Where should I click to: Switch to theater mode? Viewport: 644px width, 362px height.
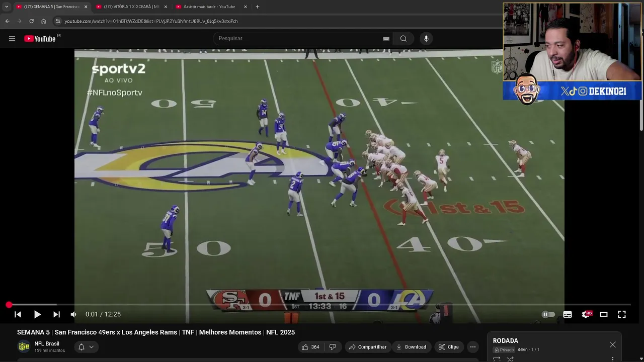[604, 314]
